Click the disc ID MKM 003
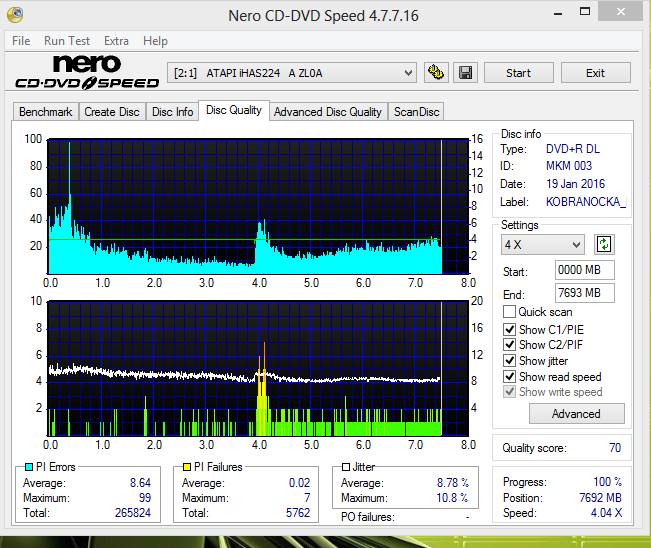The height and width of the screenshot is (548, 651). coord(569,166)
